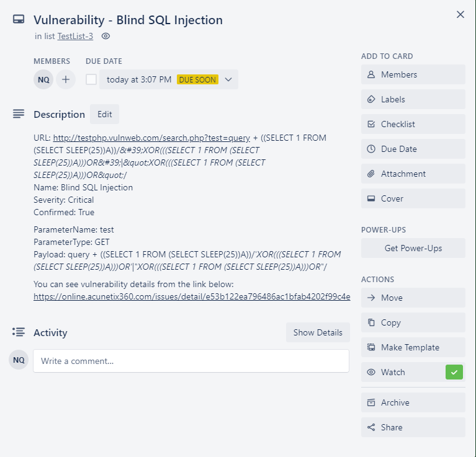Viewport: 476px width, 457px height.
Task: Open TestList-3 list link
Action: (75, 36)
